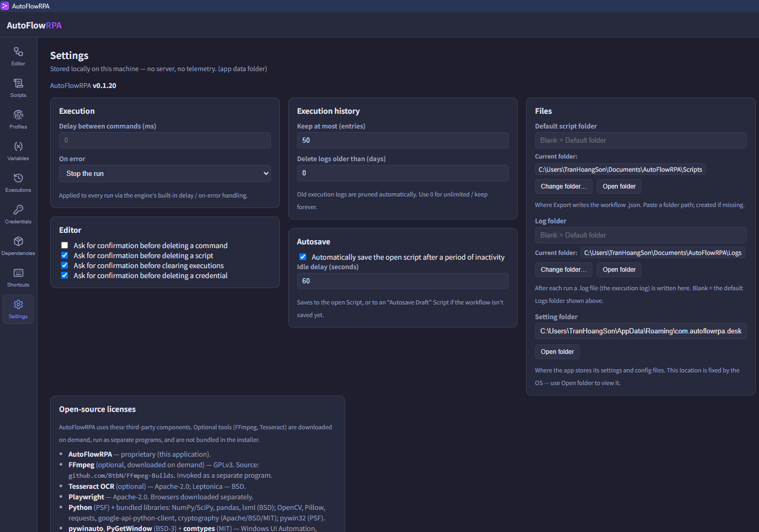759x532 pixels.
Task: Open the Shortcuts keyboard icon
Action: point(18,273)
